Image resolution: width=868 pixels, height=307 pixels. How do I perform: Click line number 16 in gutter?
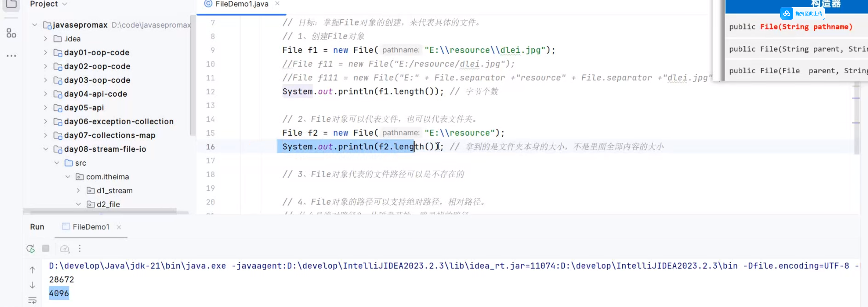pos(210,147)
